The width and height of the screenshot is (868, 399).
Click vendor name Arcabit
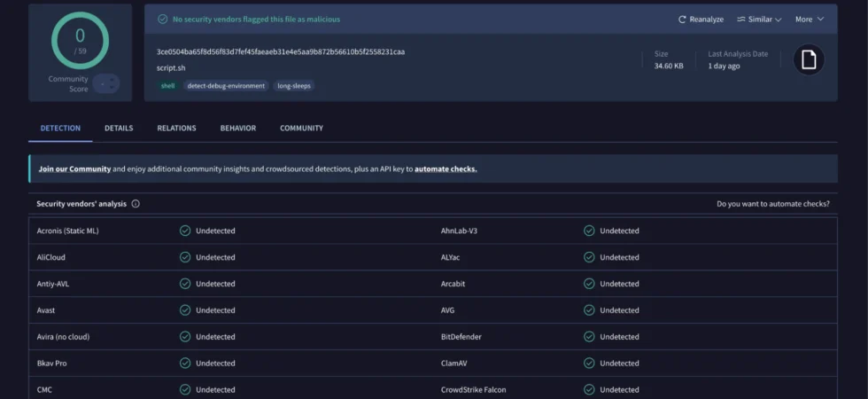coord(453,284)
